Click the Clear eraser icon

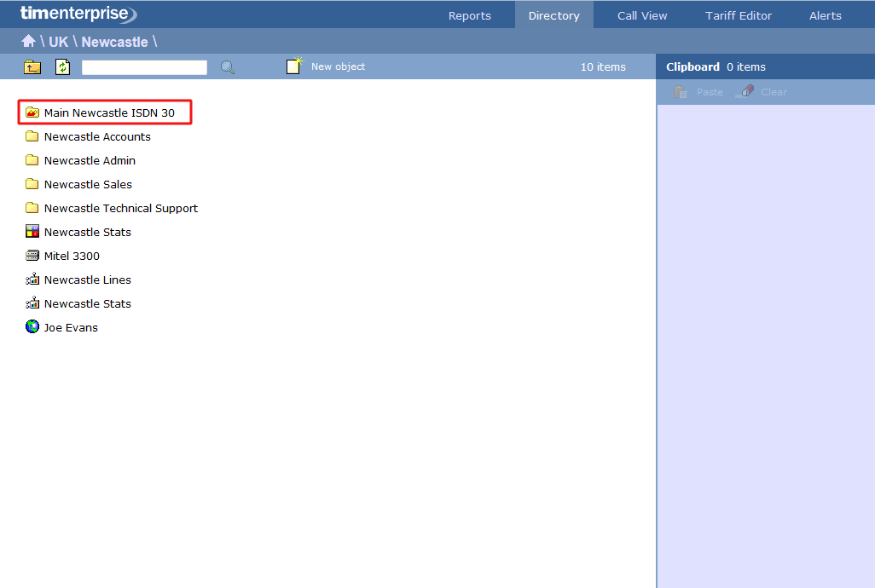coord(745,92)
